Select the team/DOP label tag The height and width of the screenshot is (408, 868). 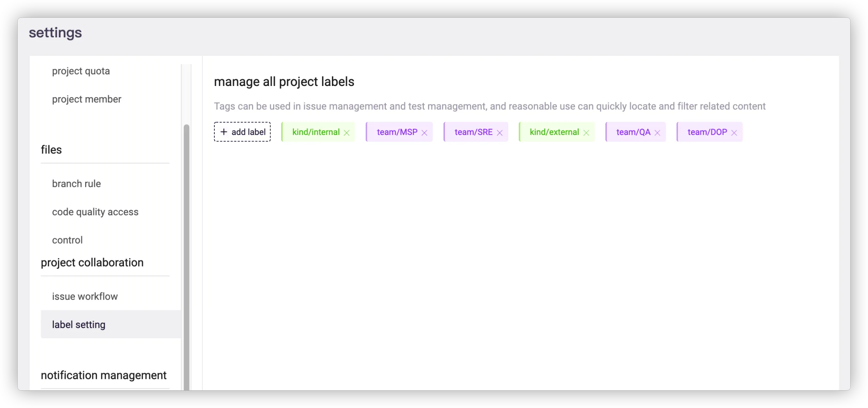[707, 132]
